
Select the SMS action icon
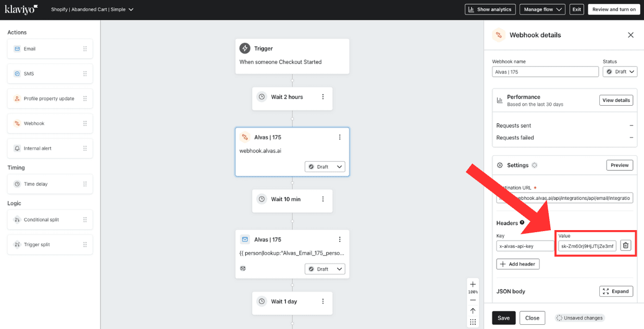point(17,74)
